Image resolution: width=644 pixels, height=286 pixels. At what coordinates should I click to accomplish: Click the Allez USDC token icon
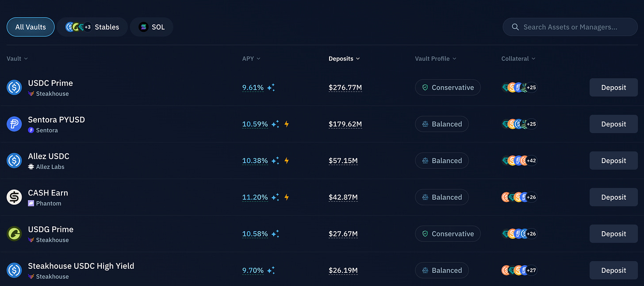click(x=14, y=160)
